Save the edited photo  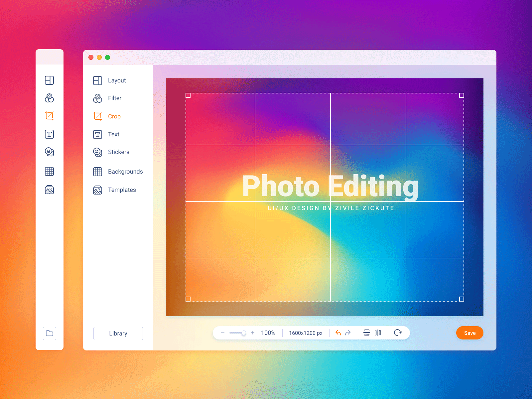[x=469, y=333]
